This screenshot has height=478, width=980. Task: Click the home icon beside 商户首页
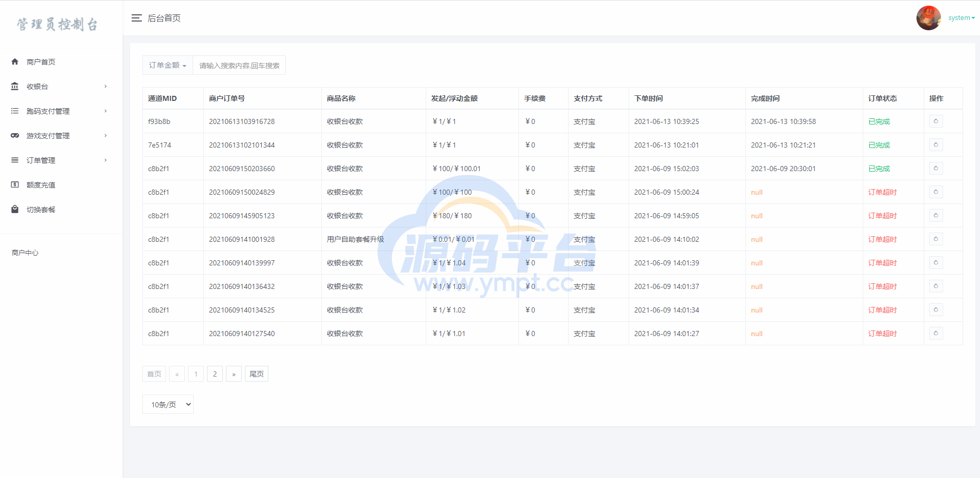(15, 62)
